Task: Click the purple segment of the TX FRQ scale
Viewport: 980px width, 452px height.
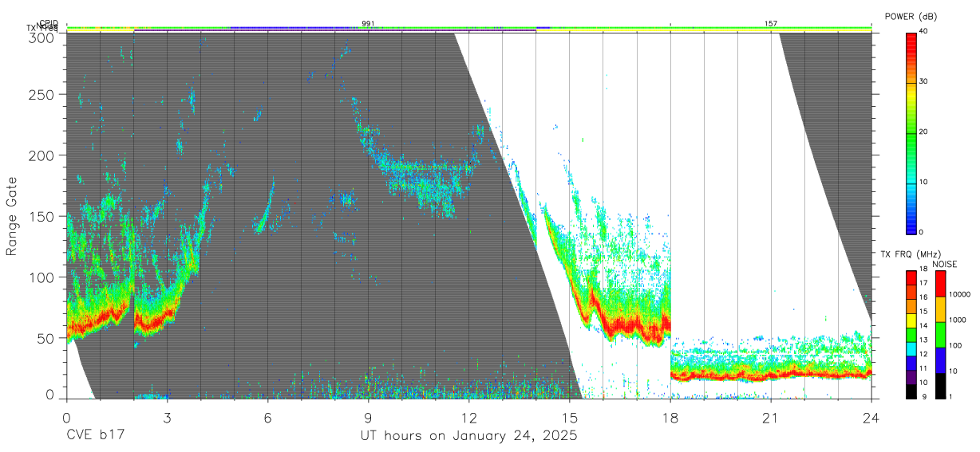Action: tap(911, 377)
